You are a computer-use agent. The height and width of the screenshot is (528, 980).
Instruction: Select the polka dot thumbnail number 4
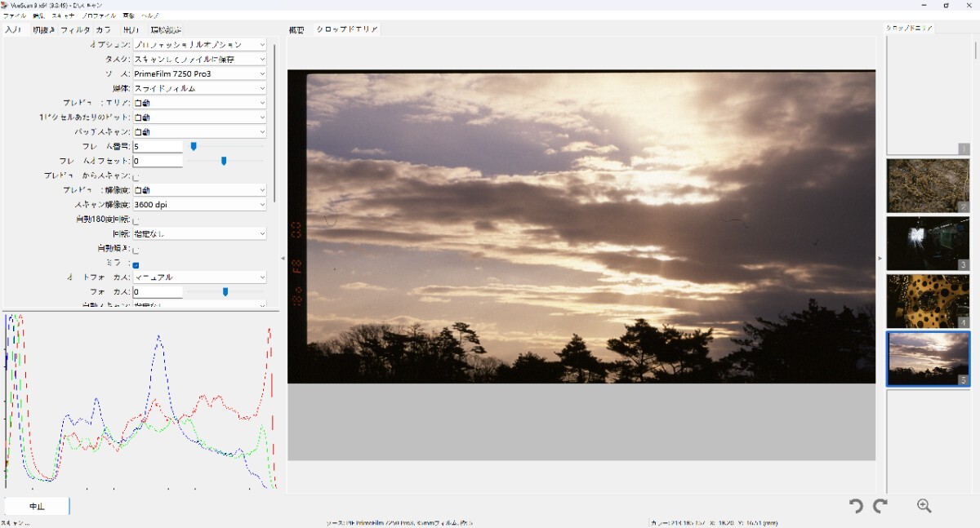[x=928, y=301]
